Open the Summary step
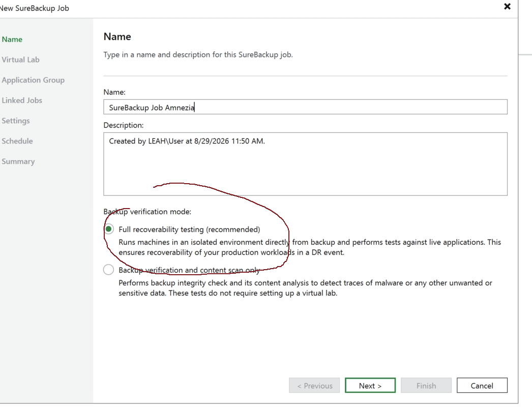This screenshot has height=408, width=532. click(x=18, y=162)
